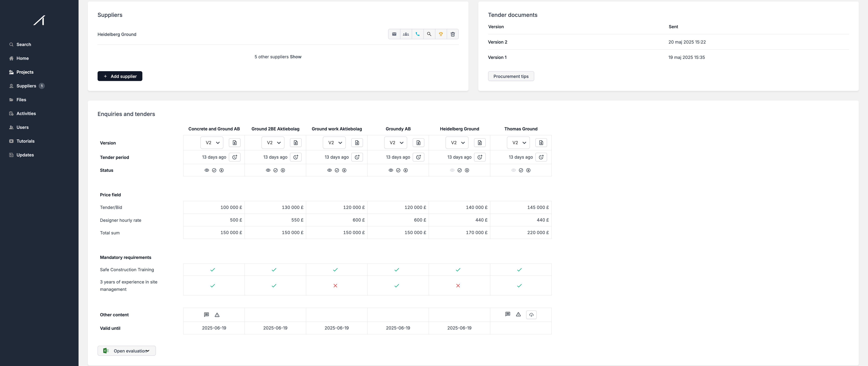Show the 5 other suppliers
Image resolution: width=868 pixels, height=366 pixels.
pos(295,57)
